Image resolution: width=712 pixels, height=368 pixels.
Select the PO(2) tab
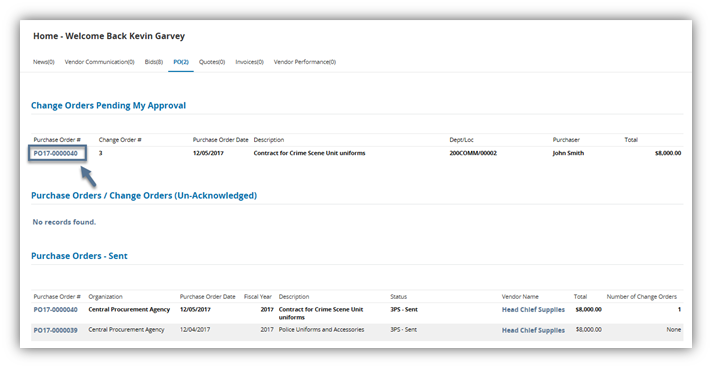click(x=181, y=62)
